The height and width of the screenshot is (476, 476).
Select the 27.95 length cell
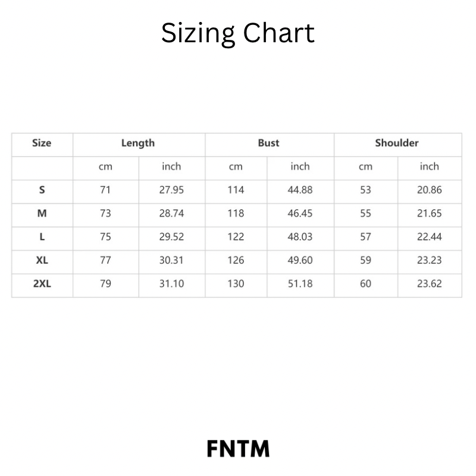(171, 190)
